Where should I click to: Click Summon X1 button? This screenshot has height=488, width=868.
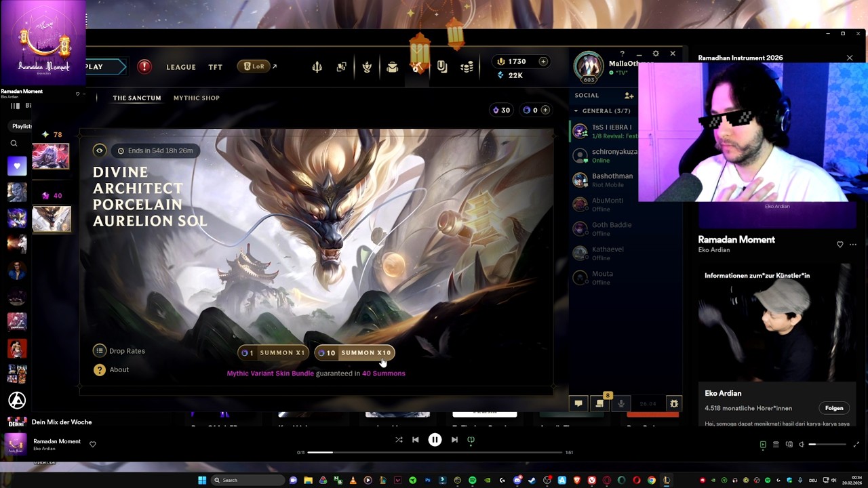(x=273, y=352)
